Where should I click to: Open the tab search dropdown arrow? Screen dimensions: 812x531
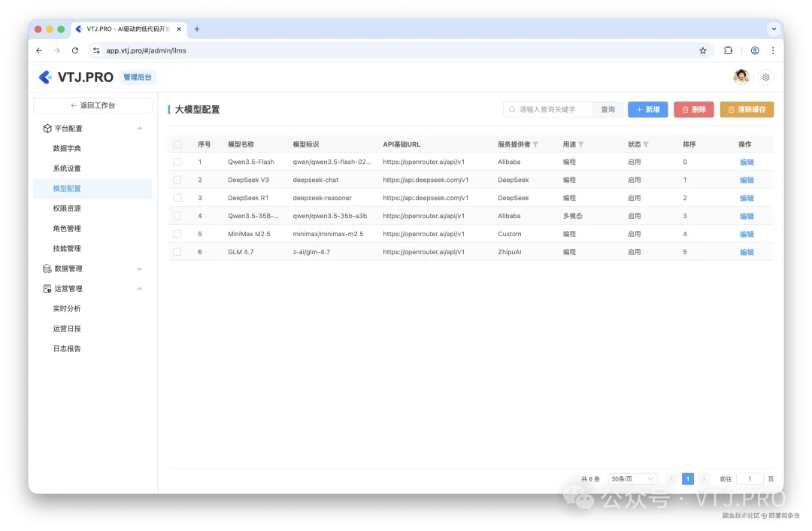[774, 29]
